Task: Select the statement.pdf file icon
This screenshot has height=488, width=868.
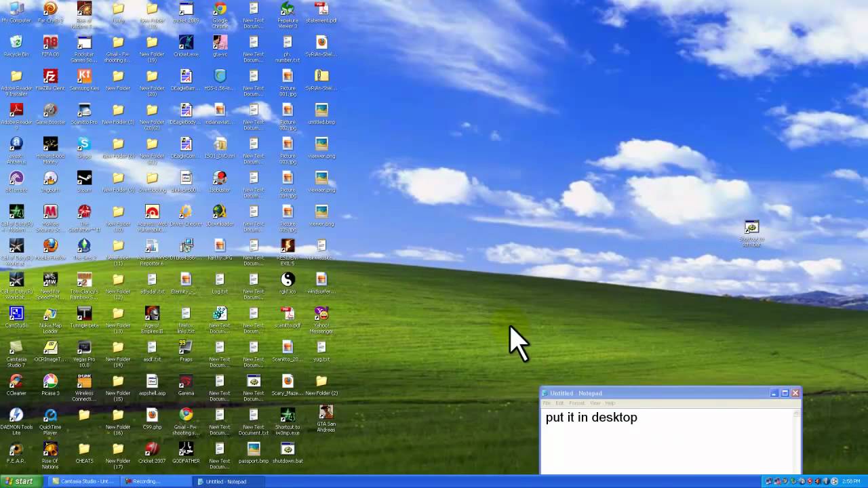Action: (x=321, y=13)
